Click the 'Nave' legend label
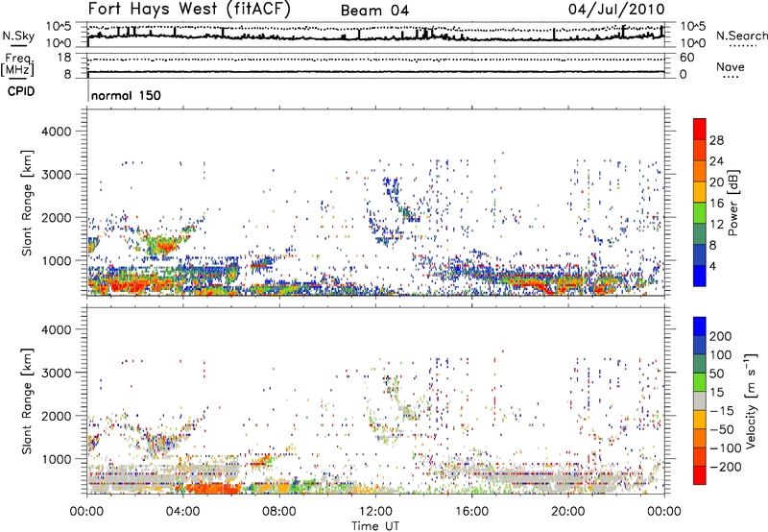 (x=730, y=67)
